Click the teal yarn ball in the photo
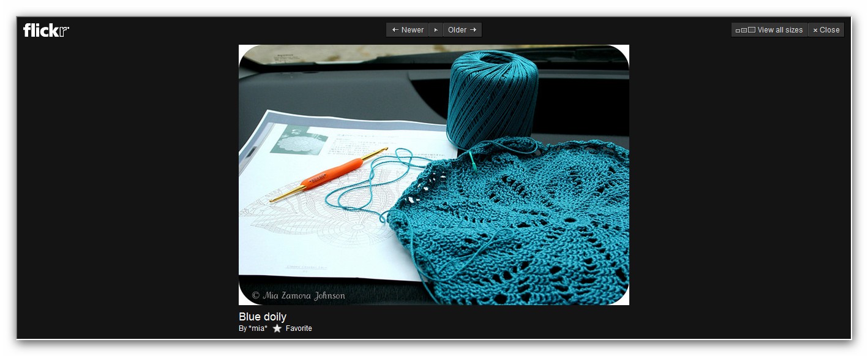Screen dimensions: 868x356 tap(493, 97)
